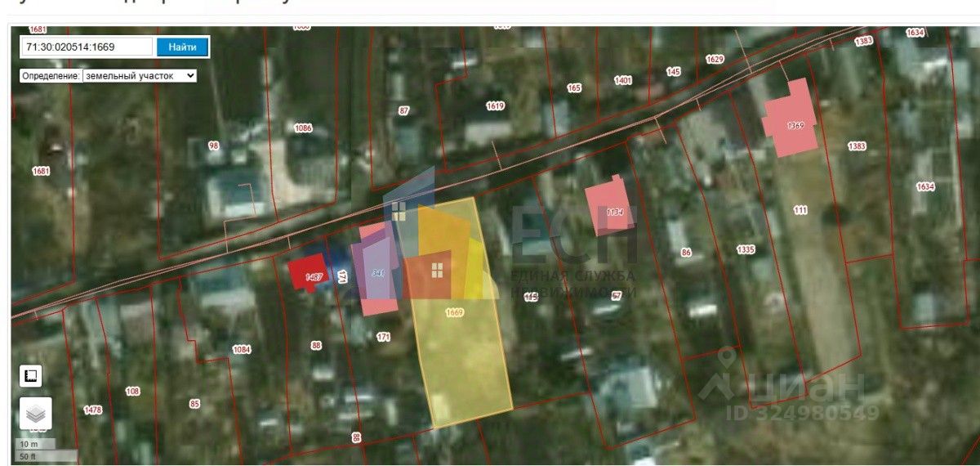
Task: Select parcel label 98
Action: pyautogui.click(x=214, y=146)
